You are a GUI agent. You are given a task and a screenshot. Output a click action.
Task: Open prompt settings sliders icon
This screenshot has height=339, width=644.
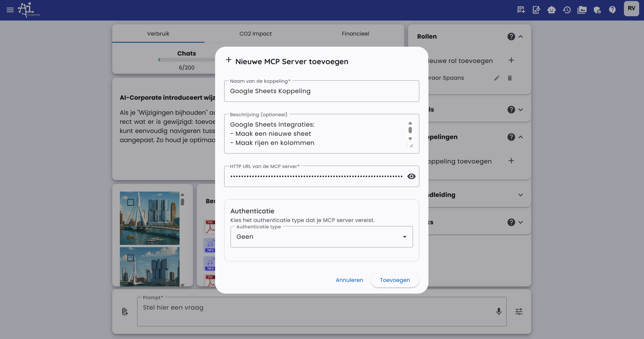coord(519,311)
